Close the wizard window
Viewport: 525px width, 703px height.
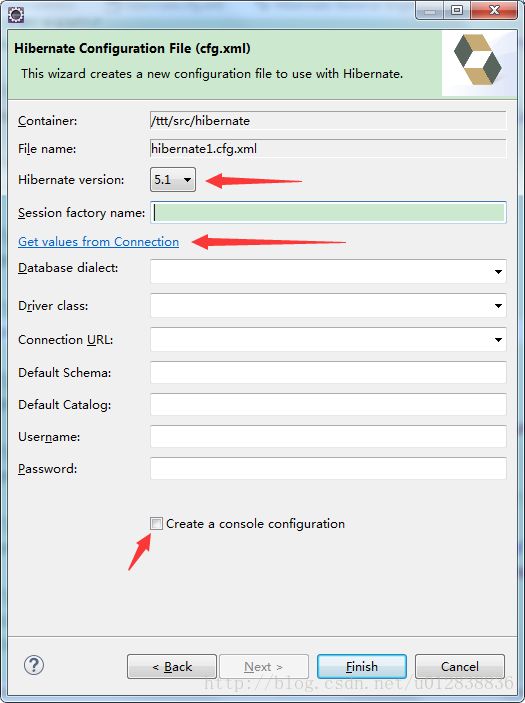click(x=494, y=11)
